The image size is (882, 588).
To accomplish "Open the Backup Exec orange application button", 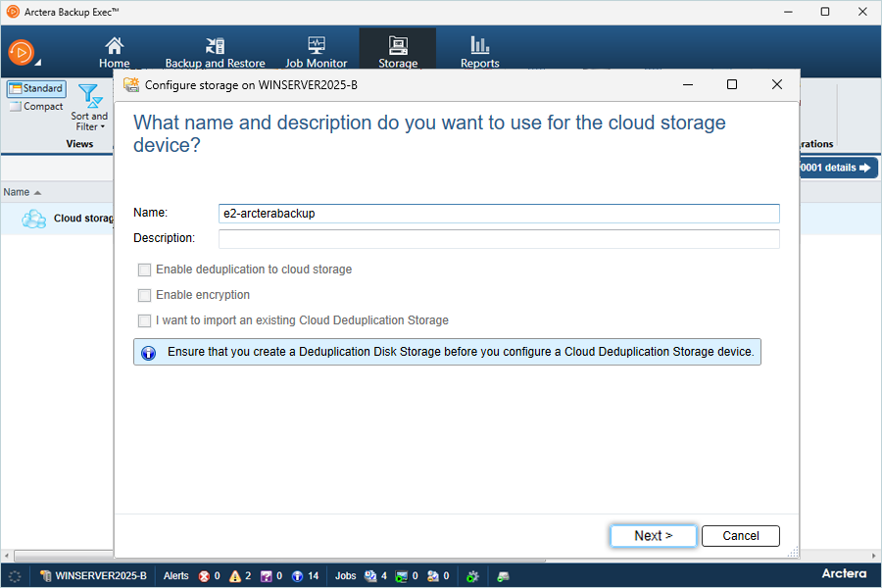I will click(x=22, y=52).
